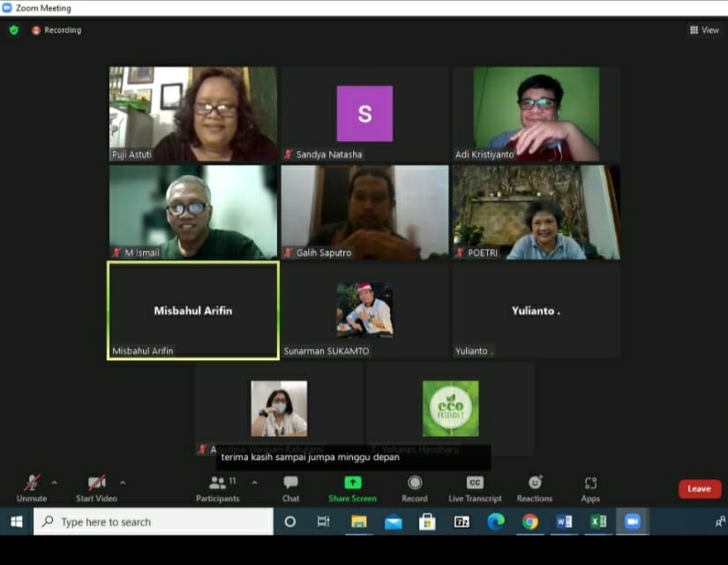
Task: Open File Explorer from the taskbar
Action: click(359, 522)
